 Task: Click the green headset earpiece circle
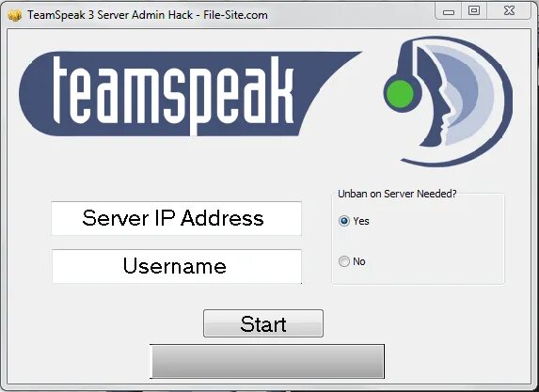click(x=400, y=94)
